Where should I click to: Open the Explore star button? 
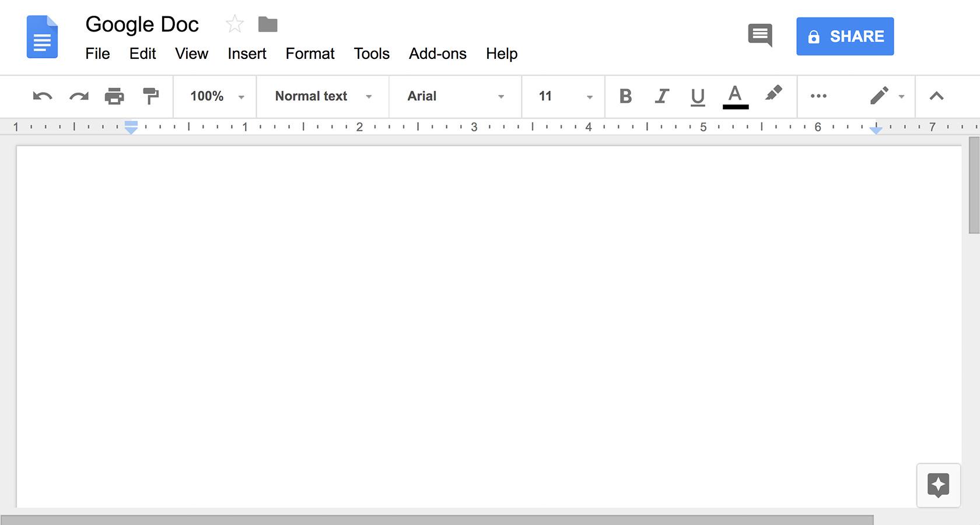(x=939, y=485)
